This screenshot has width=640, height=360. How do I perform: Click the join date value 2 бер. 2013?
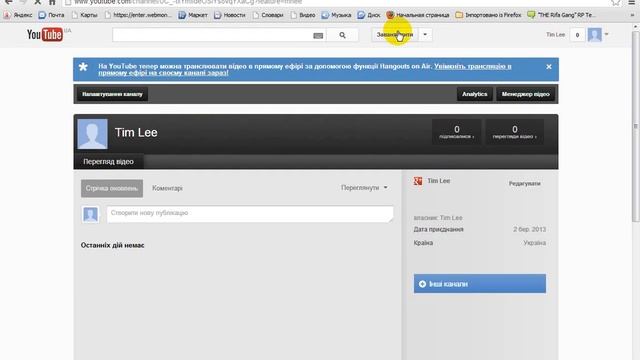click(529, 229)
